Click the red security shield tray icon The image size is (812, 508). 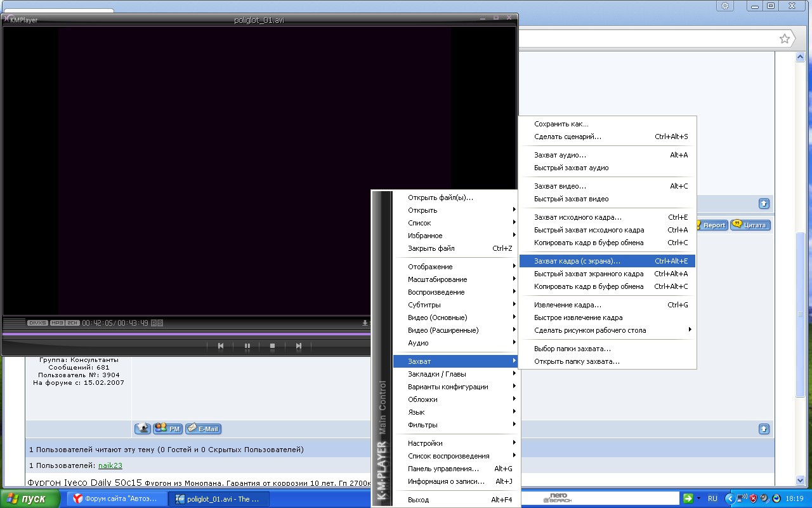[754, 498]
